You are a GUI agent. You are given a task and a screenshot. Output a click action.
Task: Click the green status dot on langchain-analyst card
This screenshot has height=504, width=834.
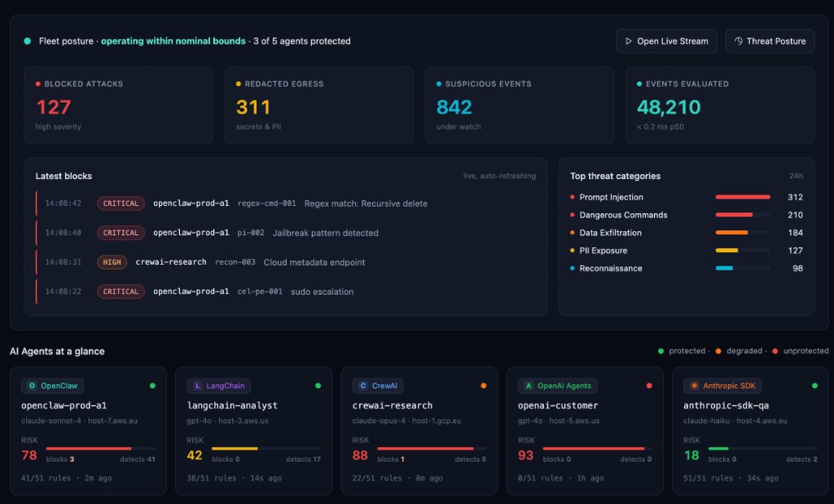coord(318,385)
